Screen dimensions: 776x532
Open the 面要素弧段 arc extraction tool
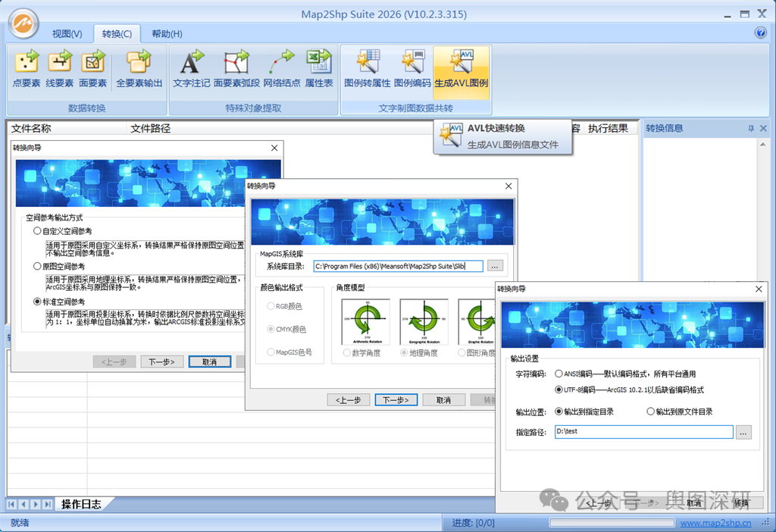pyautogui.click(x=236, y=69)
